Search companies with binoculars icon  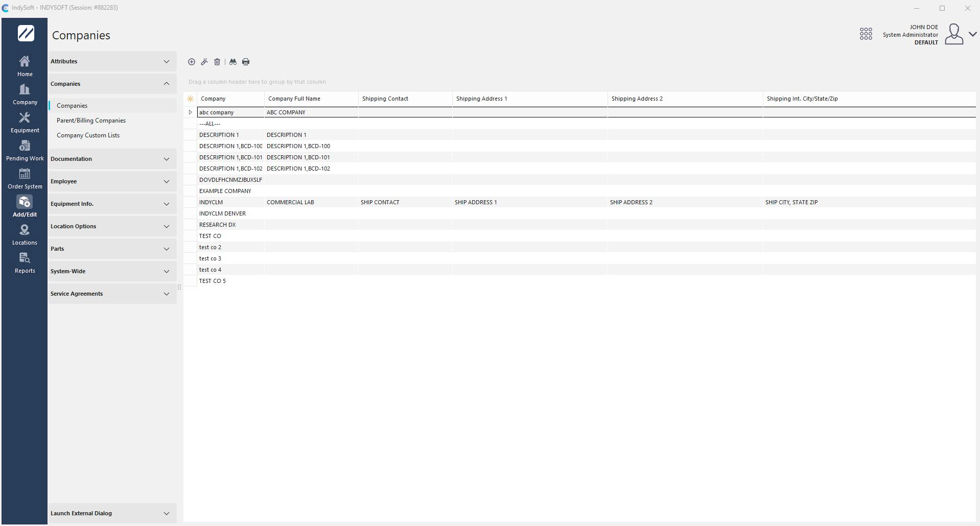click(233, 62)
